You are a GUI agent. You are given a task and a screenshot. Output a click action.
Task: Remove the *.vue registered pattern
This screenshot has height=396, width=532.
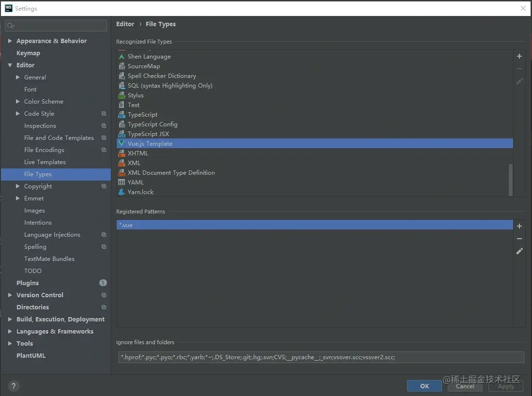pos(519,239)
